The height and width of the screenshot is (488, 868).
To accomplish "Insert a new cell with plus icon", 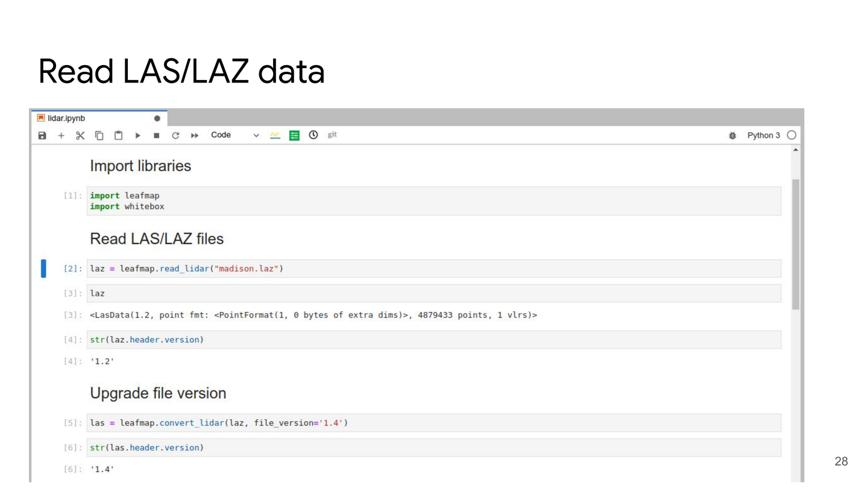I will click(61, 136).
